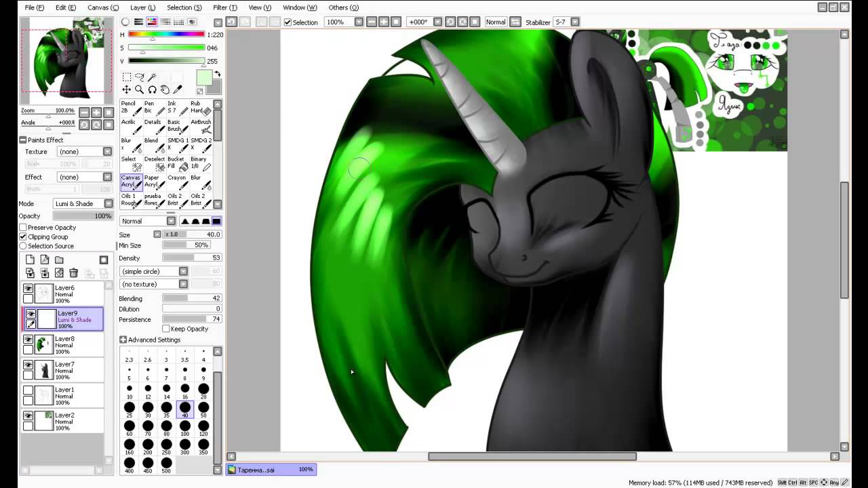Uncheck the Clipping Group checkbox
Screen dimensions: 868x488
tap(23, 237)
